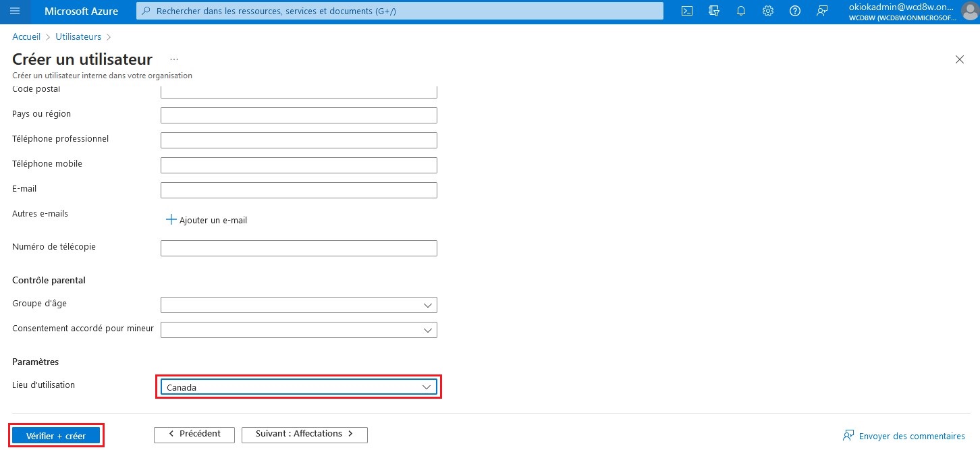
Task: Click the Contrôle parental section heading
Action: point(49,280)
